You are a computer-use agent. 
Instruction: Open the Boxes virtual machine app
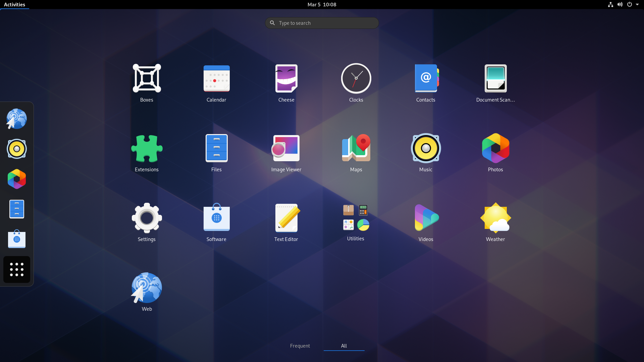coord(146,78)
